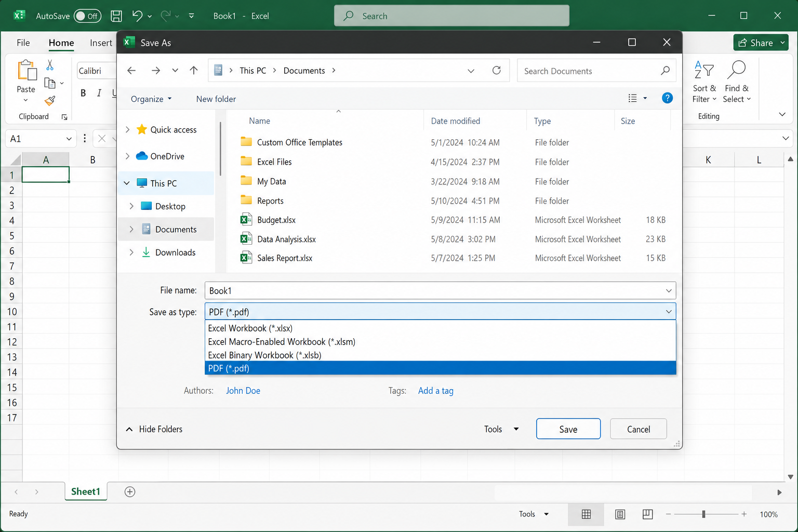Select the Data Analysis.xlsx file
Image resolution: width=798 pixels, height=532 pixels.
286,239
